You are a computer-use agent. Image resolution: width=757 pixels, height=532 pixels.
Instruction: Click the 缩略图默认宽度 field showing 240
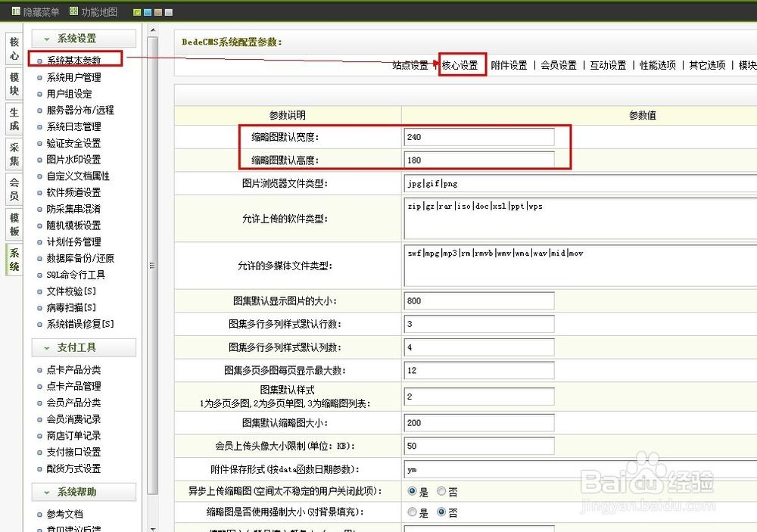(x=479, y=137)
